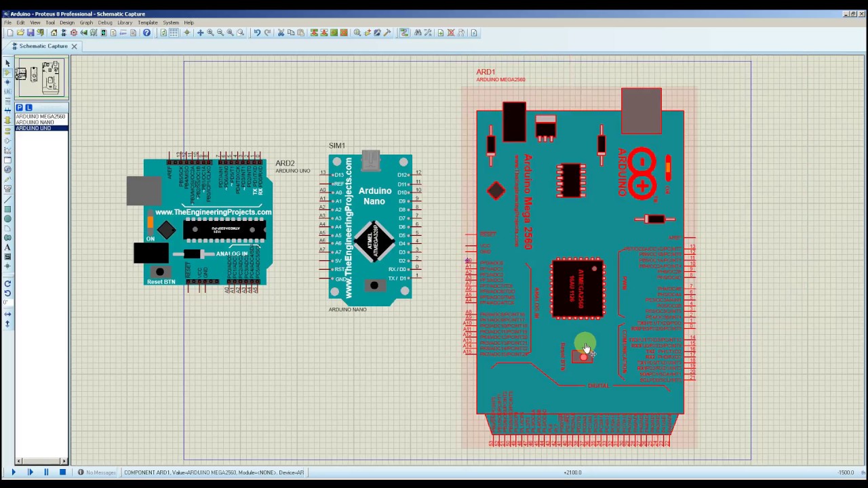Select Wire Label Mode tool
Image resolution: width=868 pixels, height=488 pixels.
click(x=7, y=91)
